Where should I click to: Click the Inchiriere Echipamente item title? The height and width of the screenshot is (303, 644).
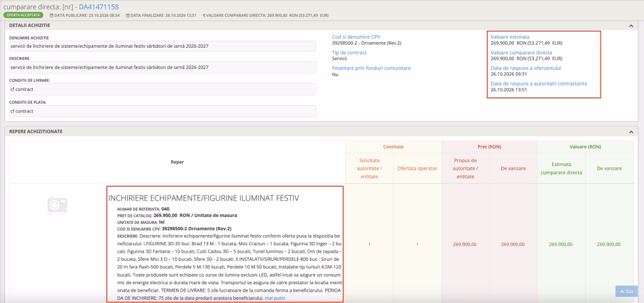[x=204, y=198]
